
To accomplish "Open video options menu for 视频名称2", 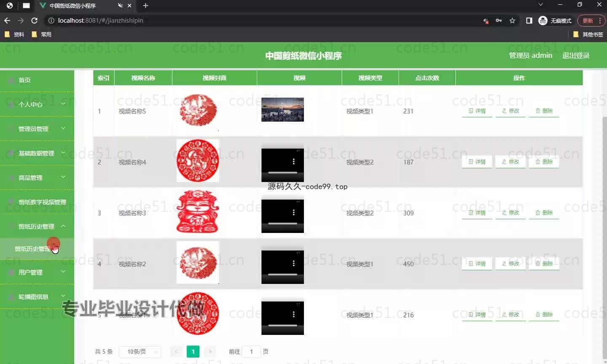I will coord(294,263).
